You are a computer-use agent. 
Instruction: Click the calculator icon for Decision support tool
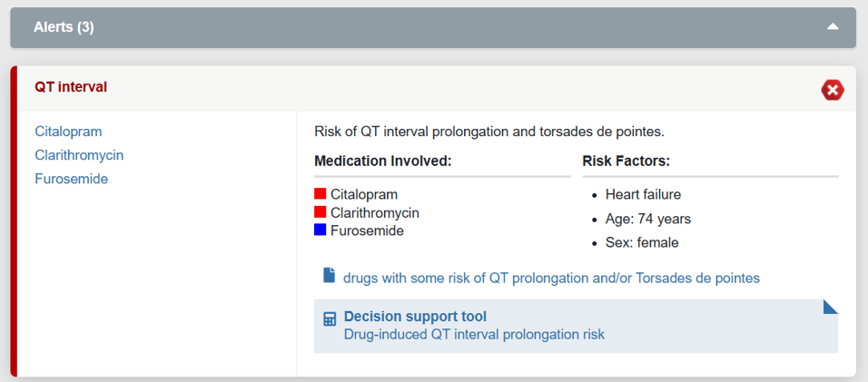coord(330,319)
